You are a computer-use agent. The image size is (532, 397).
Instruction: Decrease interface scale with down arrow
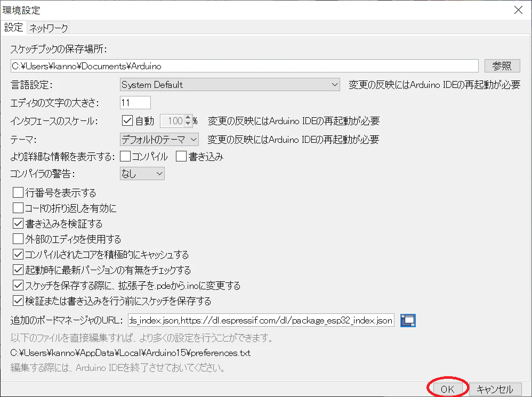click(188, 124)
